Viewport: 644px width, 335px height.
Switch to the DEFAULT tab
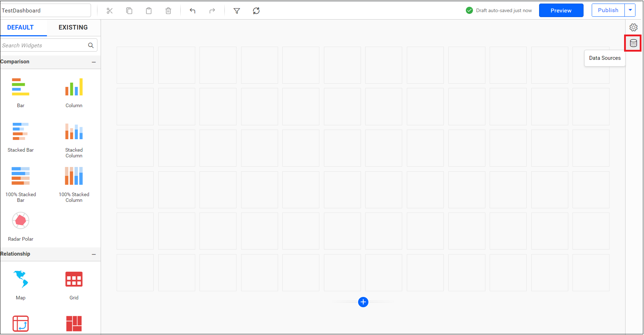click(x=20, y=27)
